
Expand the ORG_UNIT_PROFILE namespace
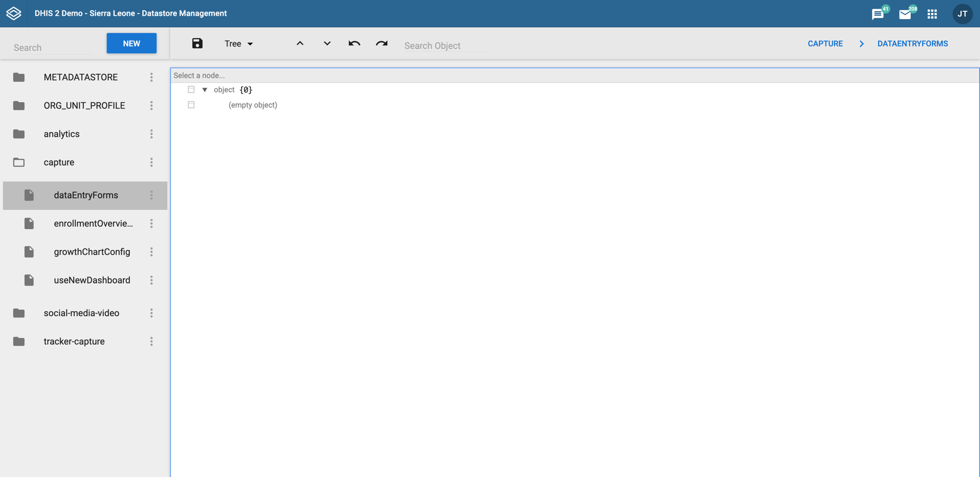tap(85, 105)
